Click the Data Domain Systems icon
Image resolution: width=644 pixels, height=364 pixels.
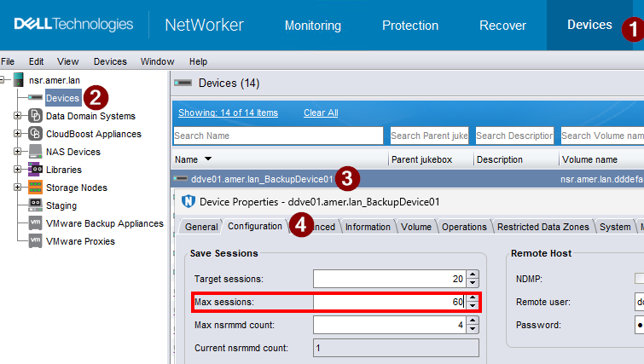[x=35, y=116]
